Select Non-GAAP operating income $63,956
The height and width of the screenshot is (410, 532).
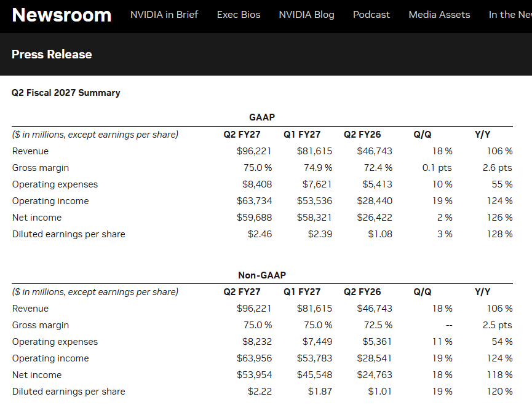pyautogui.click(x=254, y=358)
